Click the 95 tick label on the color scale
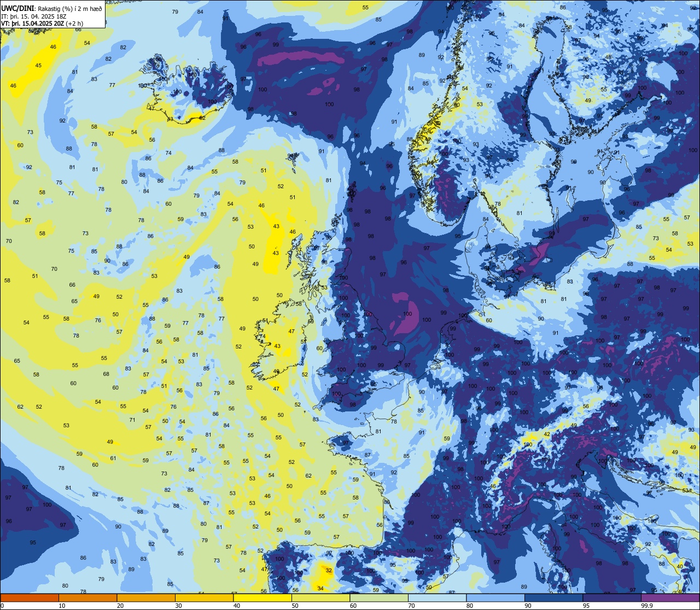This screenshot has width=700, height=610. pyautogui.click(x=587, y=606)
